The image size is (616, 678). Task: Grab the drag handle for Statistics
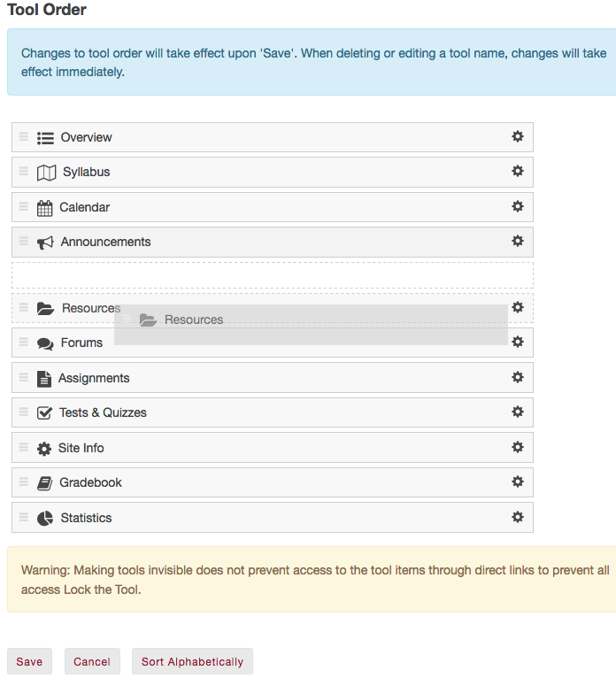(24, 517)
